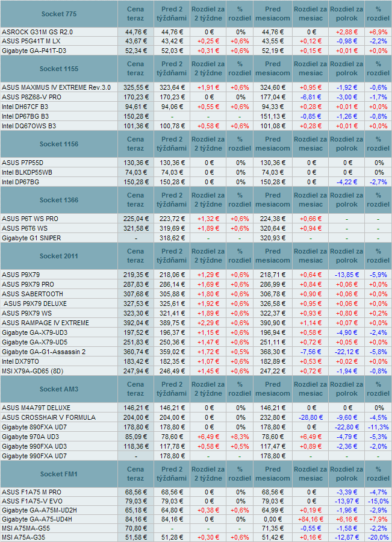Select ASUS MAXIMUS IV EXTREME Rev.3.0 name

click(x=57, y=87)
